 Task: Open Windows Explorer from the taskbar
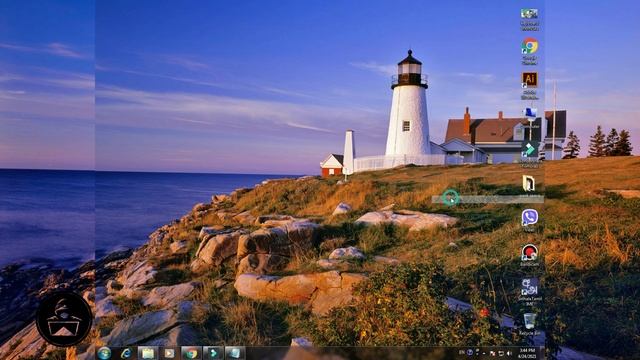tap(147, 353)
